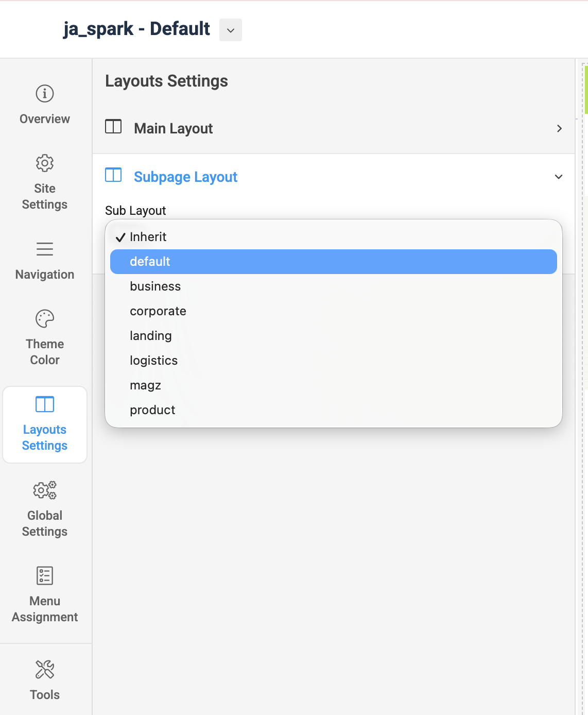Choose the highlighted default layout
The image size is (588, 715).
tap(150, 261)
